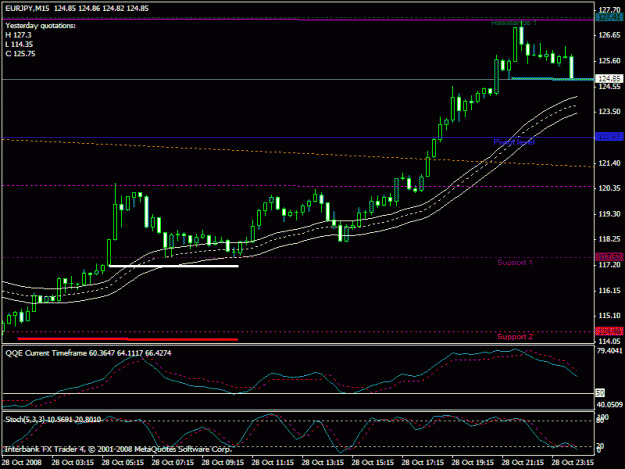Click the '28 Oct 07:15' time axis label
The width and height of the screenshot is (625, 469).
click(x=173, y=463)
